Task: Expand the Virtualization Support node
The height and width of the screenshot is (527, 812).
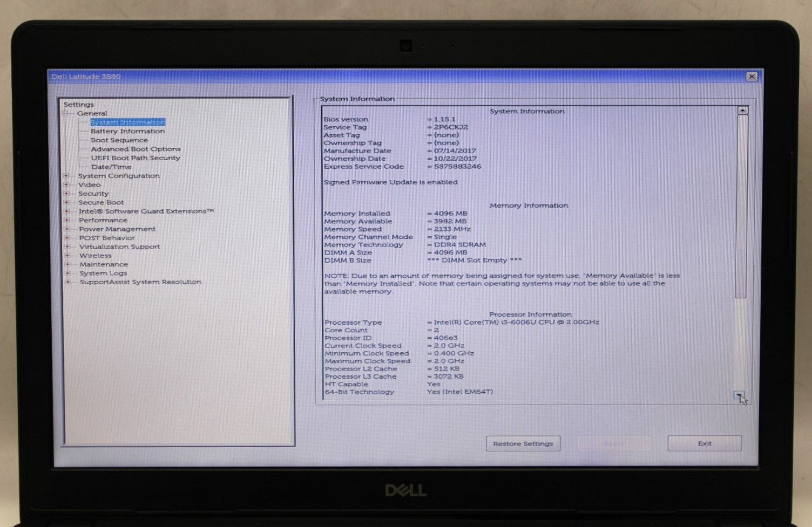Action: click(67, 247)
